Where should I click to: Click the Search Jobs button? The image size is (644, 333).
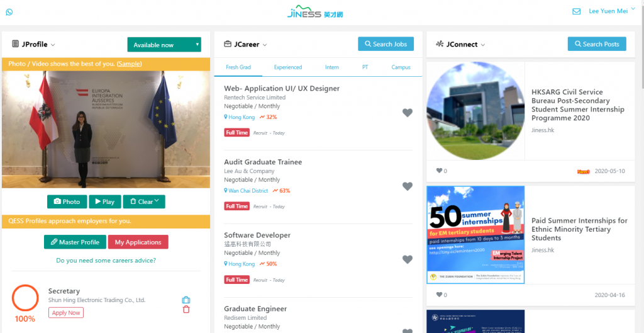click(x=386, y=44)
